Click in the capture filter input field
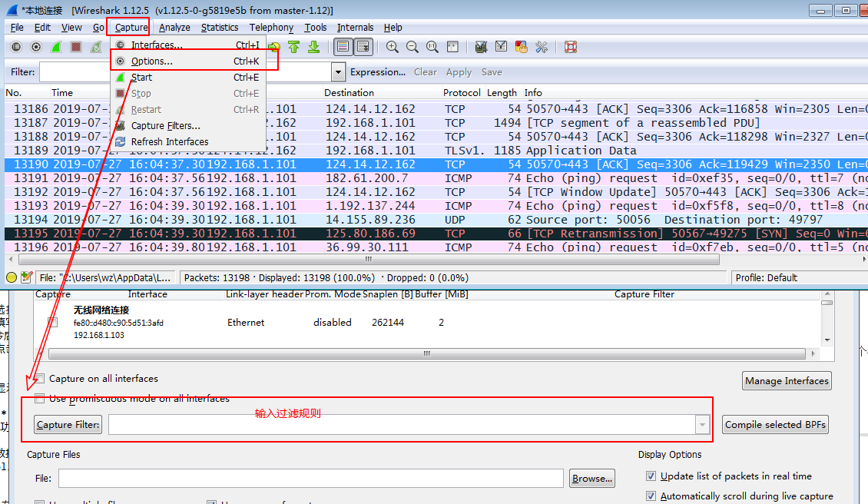Viewport: 868px width, 504px height. pos(403,425)
